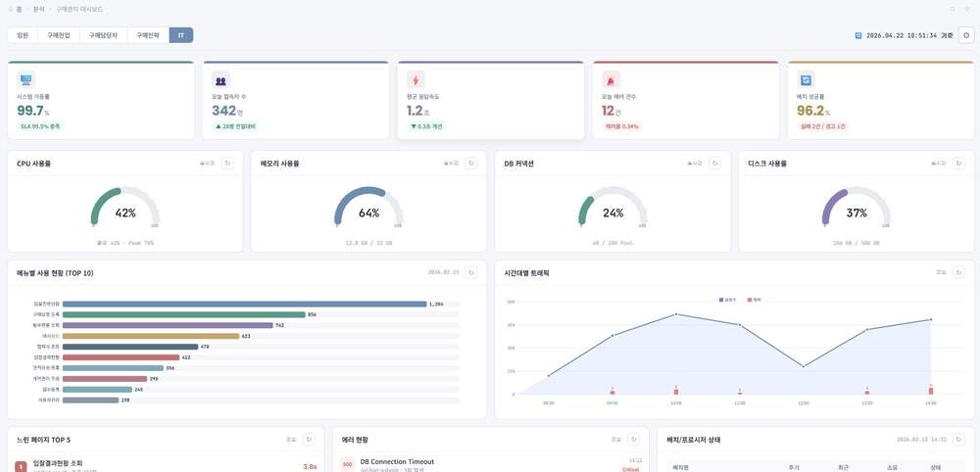Refresh the 배치/프로시저 상태 panel
980x472 pixels.
click(958, 440)
